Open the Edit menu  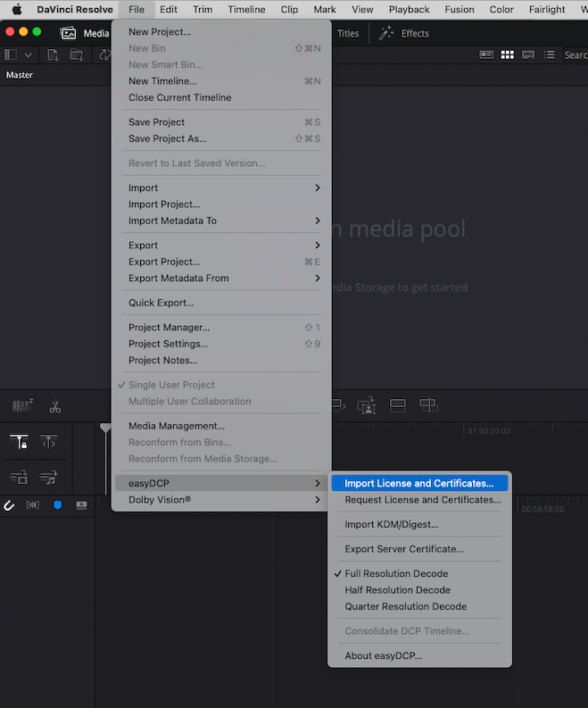point(169,10)
